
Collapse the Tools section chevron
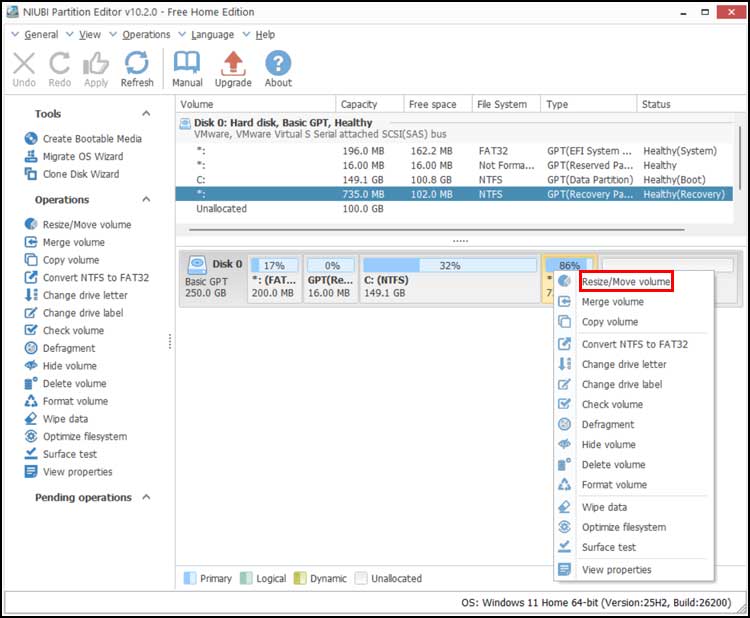point(146,114)
